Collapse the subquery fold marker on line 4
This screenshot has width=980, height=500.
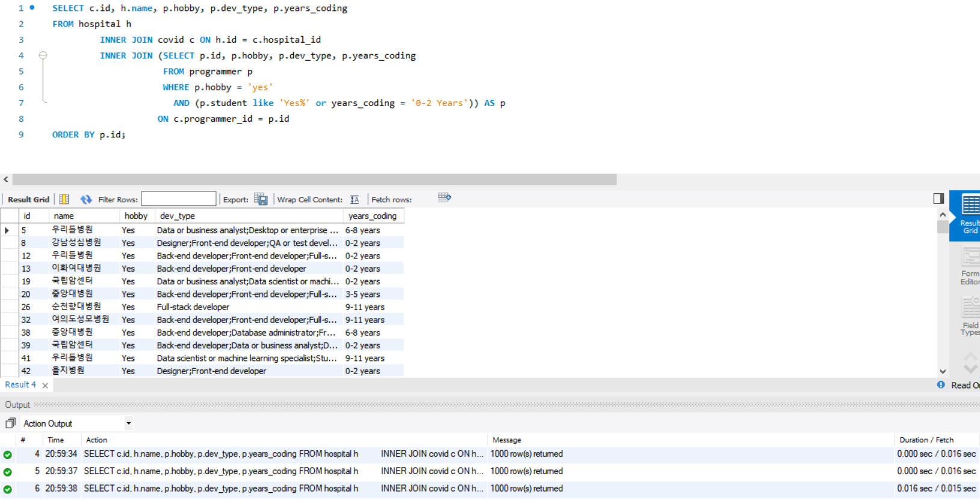coord(43,55)
